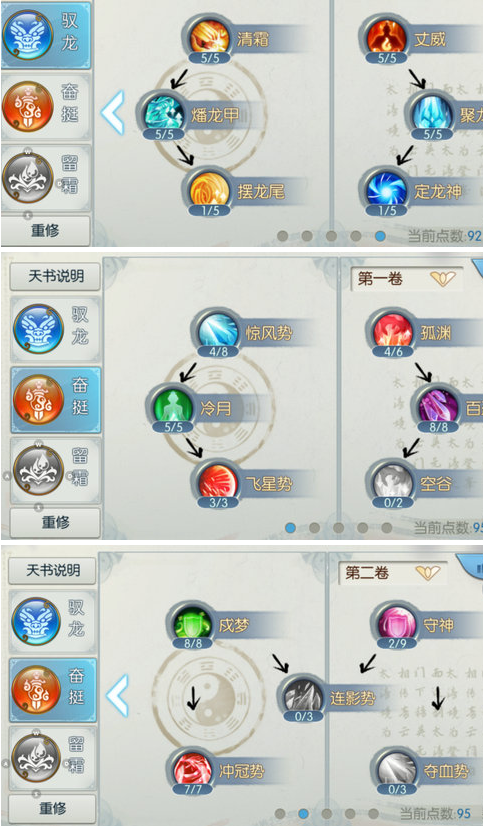Image resolution: width=483 pixels, height=826 pixels.
Task: Select the pink 守神 skill icon
Action: [397, 625]
